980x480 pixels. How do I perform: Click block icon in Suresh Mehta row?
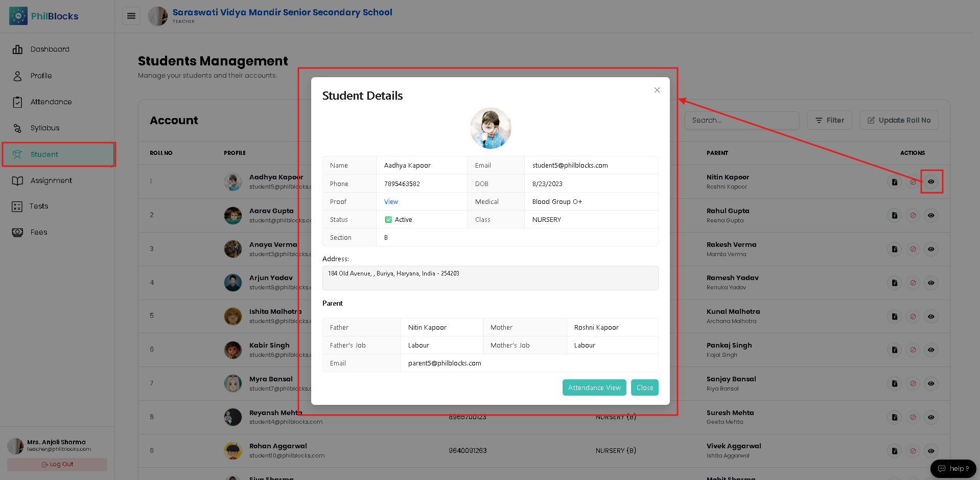913,417
